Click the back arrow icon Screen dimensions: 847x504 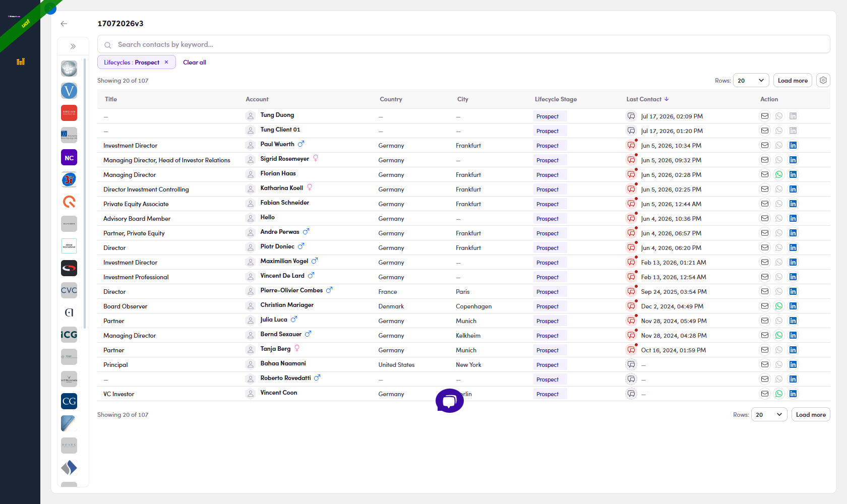point(64,24)
